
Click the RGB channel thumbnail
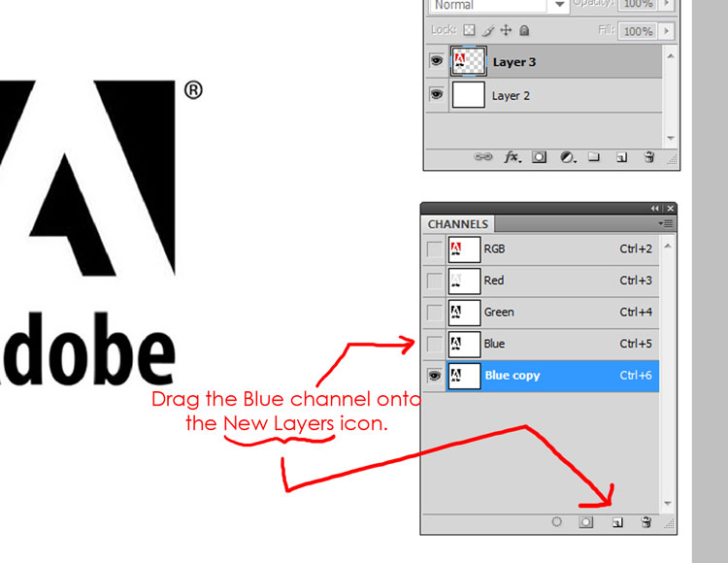tap(464, 249)
